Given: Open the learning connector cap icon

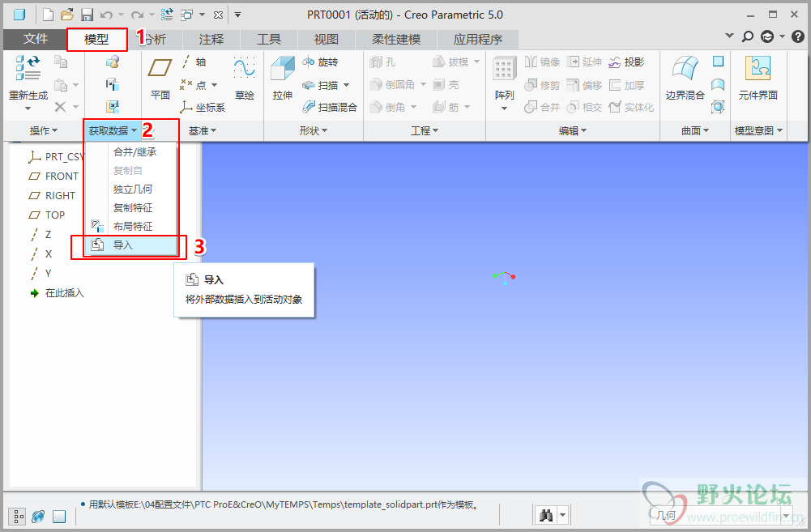Looking at the screenshot, I should [767, 36].
